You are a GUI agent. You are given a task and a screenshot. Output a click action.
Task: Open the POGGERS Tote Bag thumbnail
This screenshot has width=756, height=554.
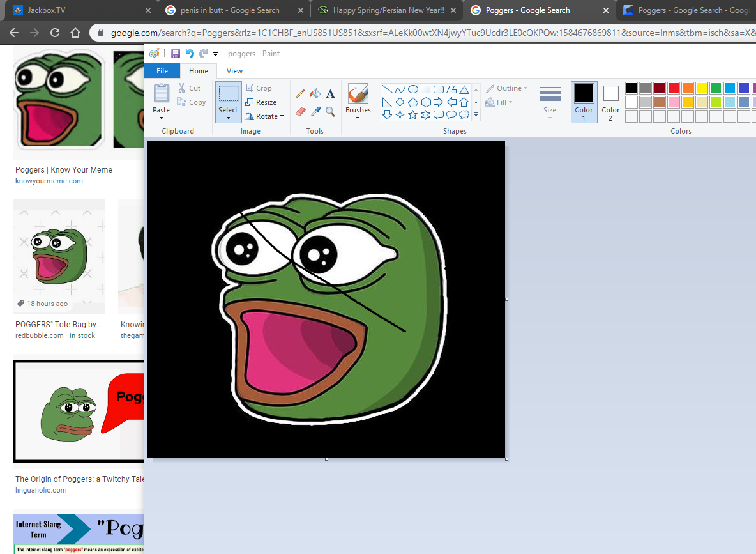tap(59, 257)
